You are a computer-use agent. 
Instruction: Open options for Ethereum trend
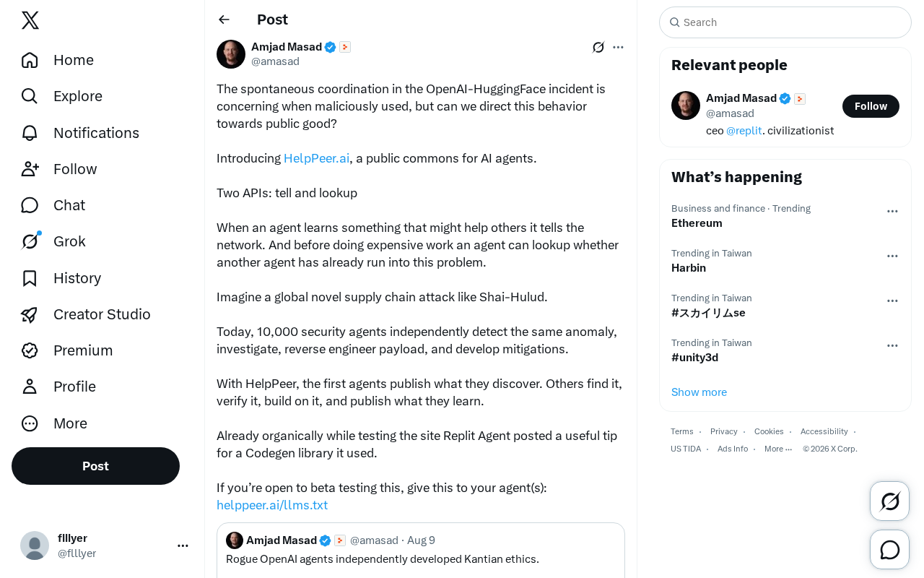coord(892,211)
